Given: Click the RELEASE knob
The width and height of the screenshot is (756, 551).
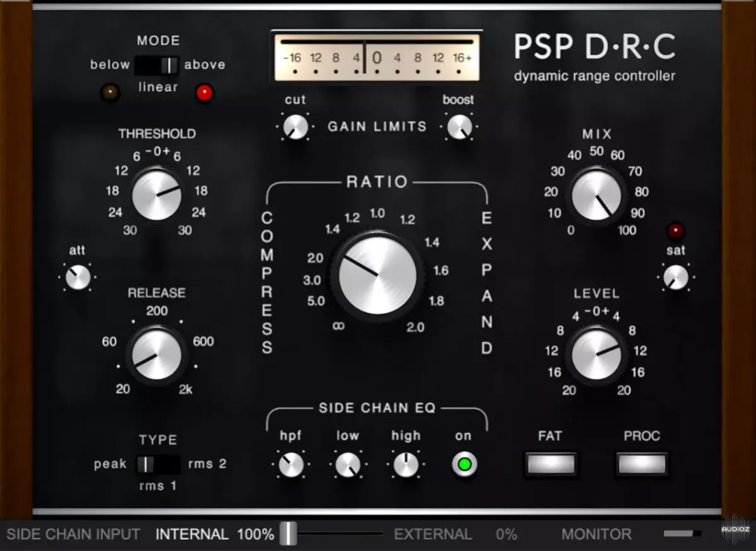Looking at the screenshot, I should (x=156, y=355).
